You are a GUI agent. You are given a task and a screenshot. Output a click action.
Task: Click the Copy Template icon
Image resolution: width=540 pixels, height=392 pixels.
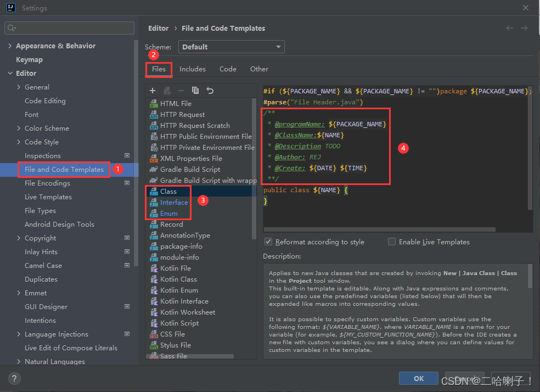point(195,91)
